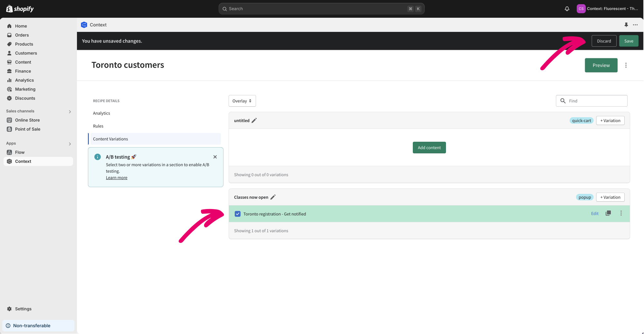Viewport: 644px width, 334px height.
Task: Open the Rules recipe section
Action: [x=98, y=126]
